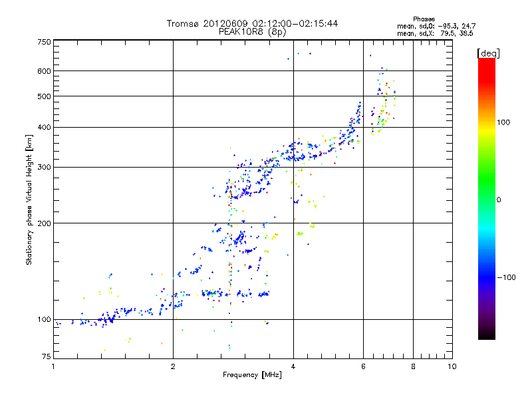Click the y-axis tick label '600'
This screenshot has height=399, width=532.
pos(44,71)
